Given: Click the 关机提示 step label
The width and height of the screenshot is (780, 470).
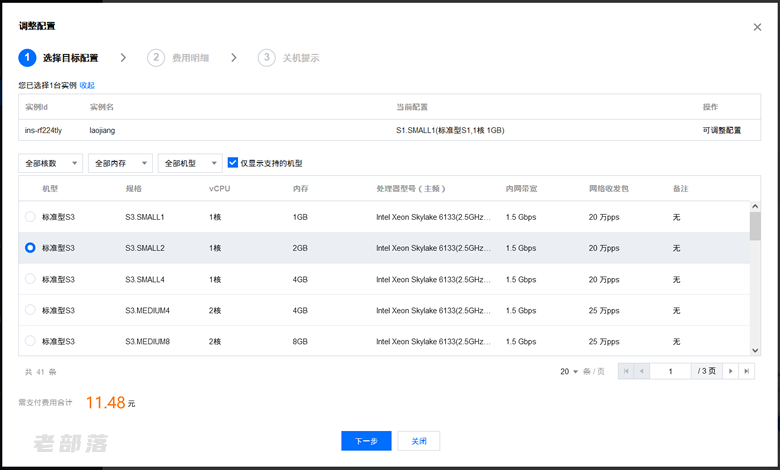Looking at the screenshot, I should coord(301,58).
